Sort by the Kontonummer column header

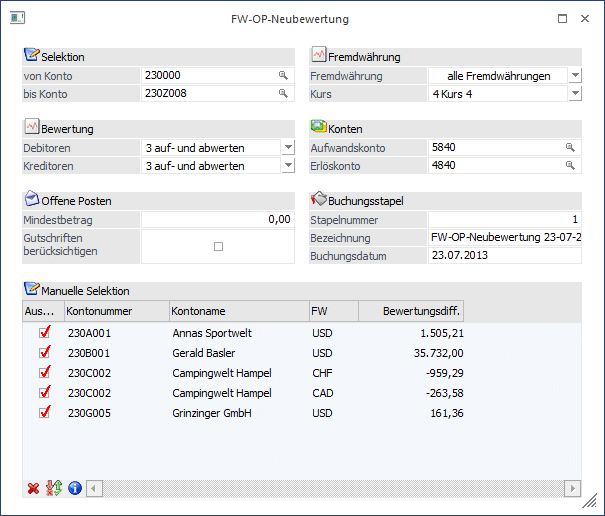[x=114, y=312]
